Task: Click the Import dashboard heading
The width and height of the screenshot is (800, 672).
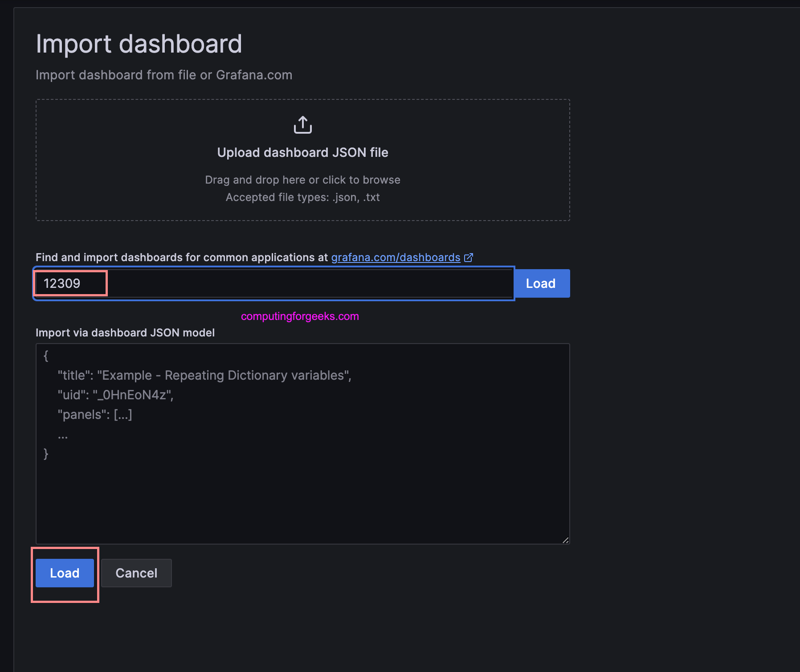Action: [x=139, y=43]
